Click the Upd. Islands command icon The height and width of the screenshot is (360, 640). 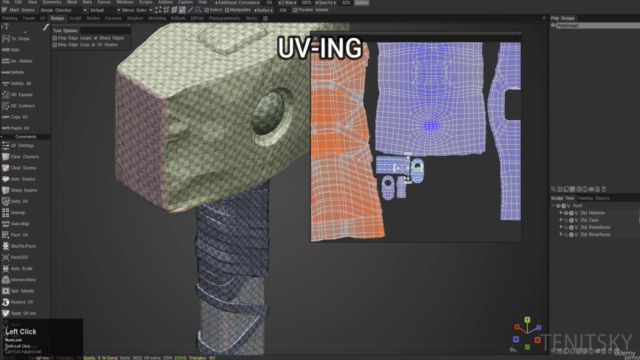coord(5,291)
